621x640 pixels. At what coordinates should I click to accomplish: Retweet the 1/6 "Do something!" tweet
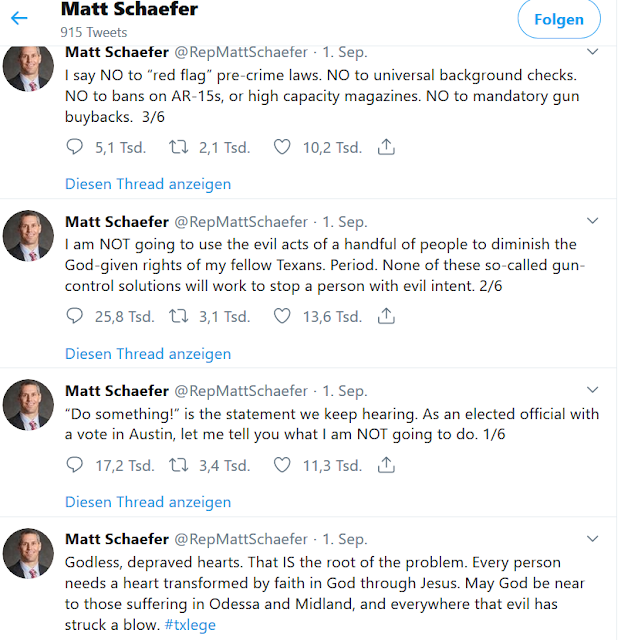click(x=179, y=465)
